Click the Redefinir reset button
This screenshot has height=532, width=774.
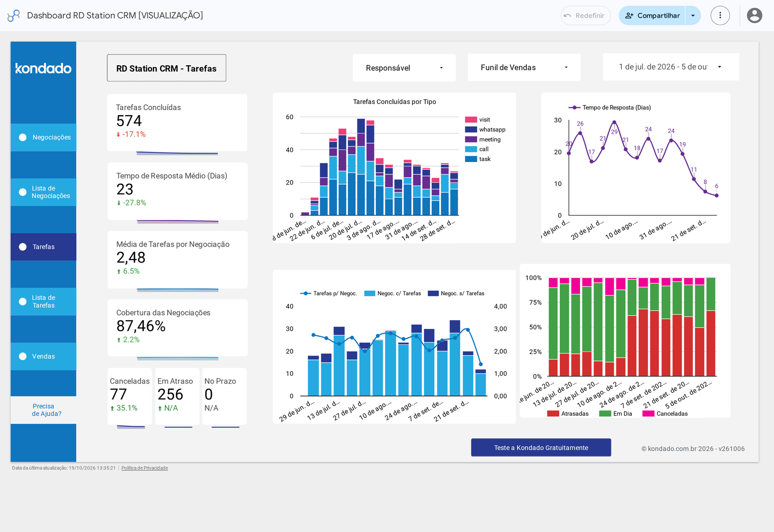point(585,15)
